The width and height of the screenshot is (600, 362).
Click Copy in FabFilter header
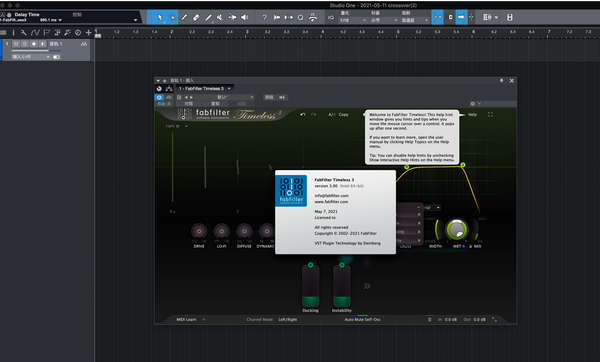tap(343, 114)
